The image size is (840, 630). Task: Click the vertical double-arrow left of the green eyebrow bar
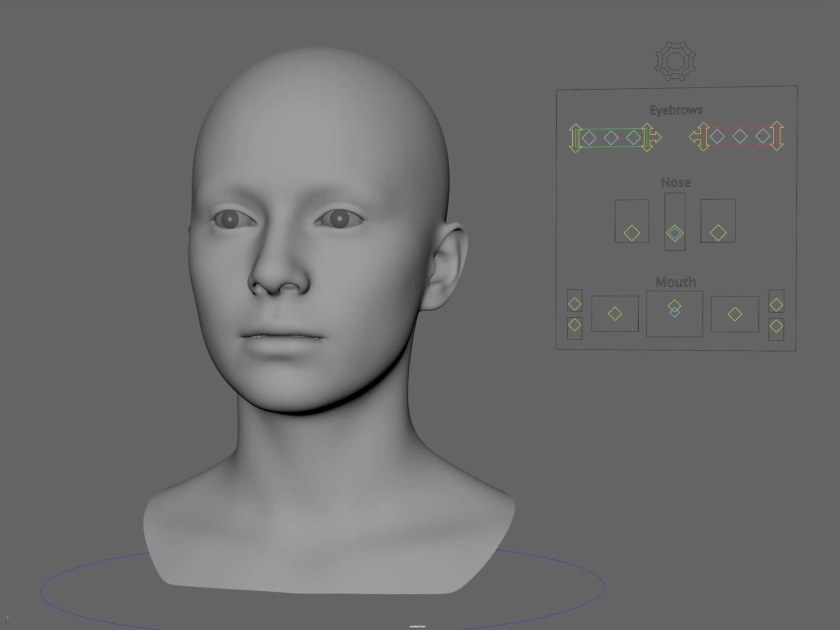click(x=575, y=138)
